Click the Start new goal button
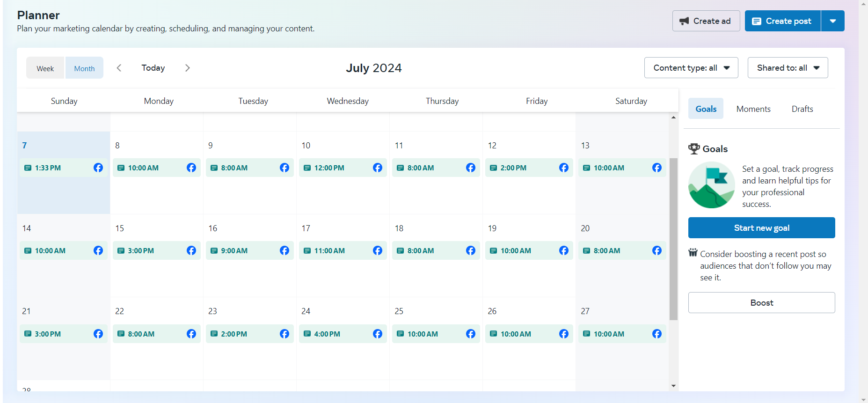868x403 pixels. [x=761, y=228]
